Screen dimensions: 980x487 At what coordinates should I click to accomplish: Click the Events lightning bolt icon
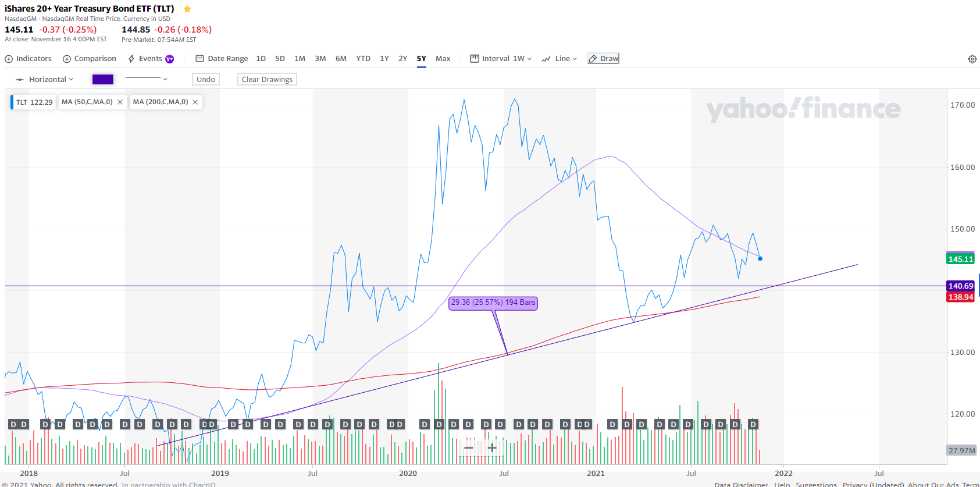pos(131,59)
